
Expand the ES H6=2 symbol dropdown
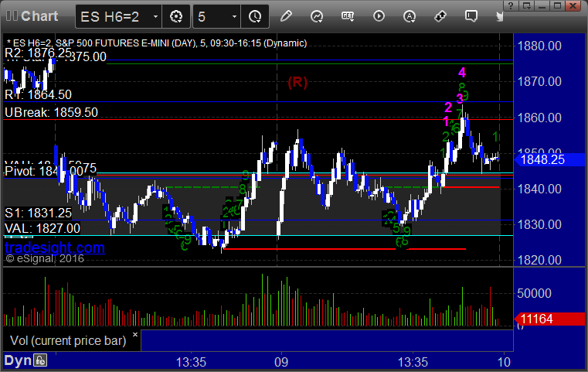point(155,16)
